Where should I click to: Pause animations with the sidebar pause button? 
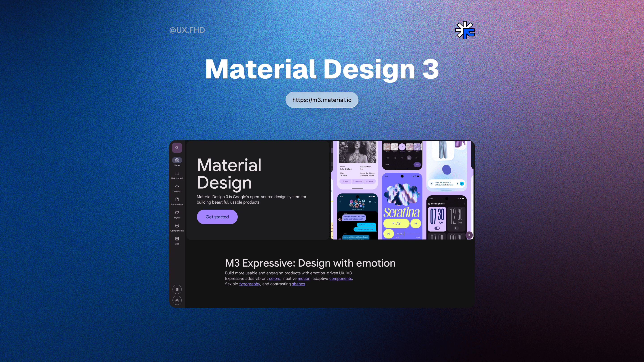177,289
